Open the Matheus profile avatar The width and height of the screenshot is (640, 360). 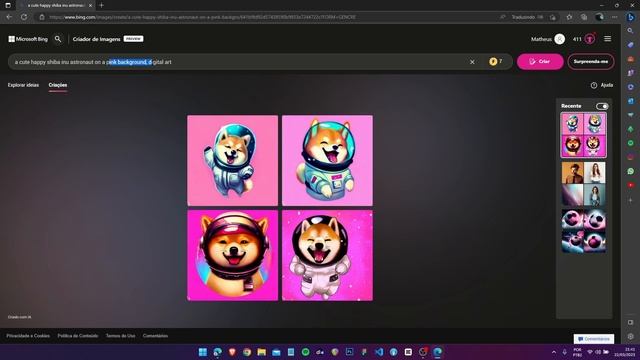point(560,39)
